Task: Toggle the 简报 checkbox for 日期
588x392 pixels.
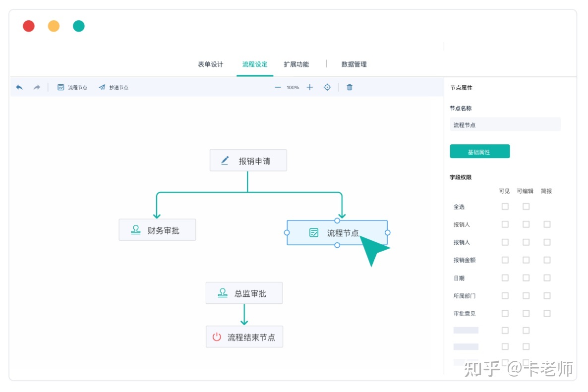Action: 547,278
